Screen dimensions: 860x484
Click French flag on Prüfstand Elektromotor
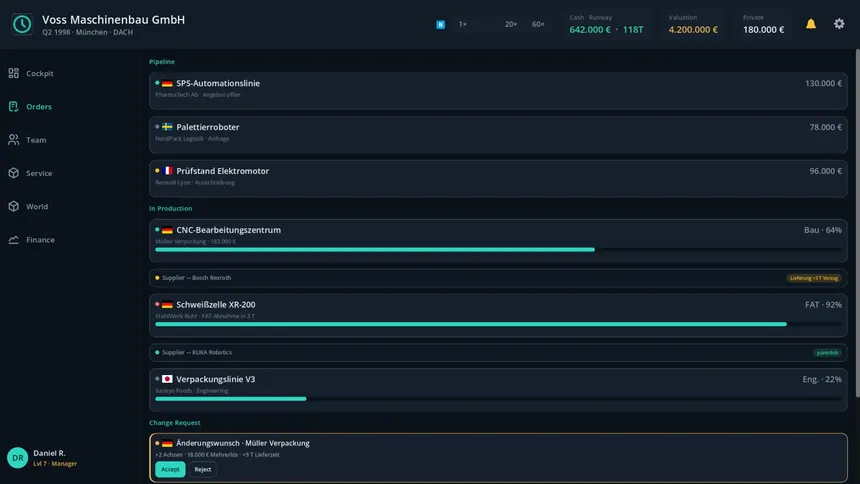click(167, 171)
